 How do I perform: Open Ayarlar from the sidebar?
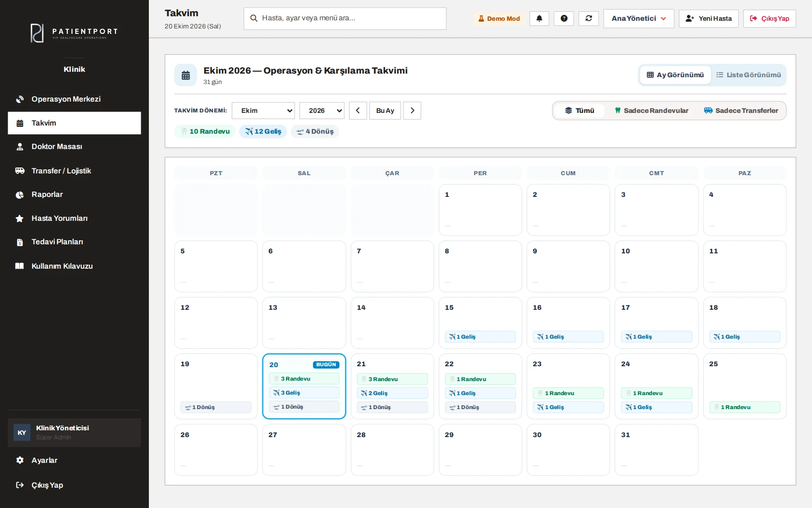pyautogui.click(x=74, y=460)
